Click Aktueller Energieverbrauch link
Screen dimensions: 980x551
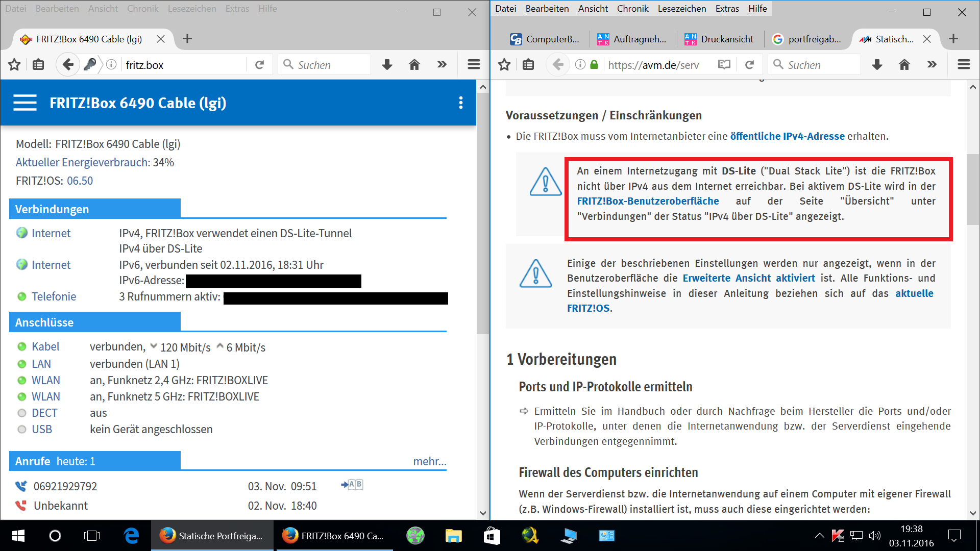(83, 162)
